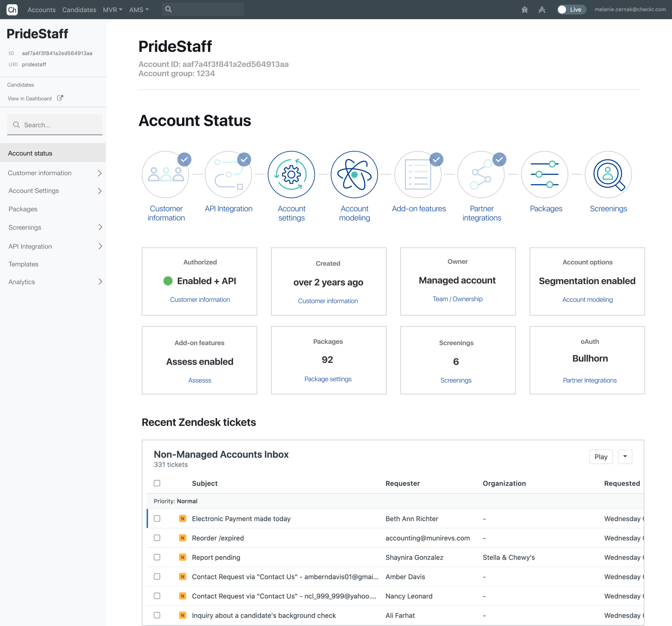Click the priority badge on Reorder /expired ticket
Image resolution: width=672 pixels, height=626 pixels.
[x=183, y=538]
